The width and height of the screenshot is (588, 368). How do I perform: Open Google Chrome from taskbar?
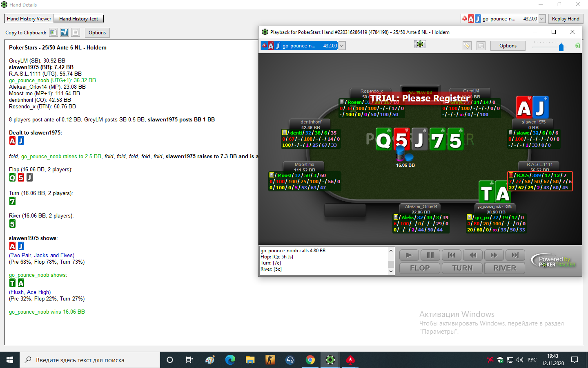pos(310,360)
